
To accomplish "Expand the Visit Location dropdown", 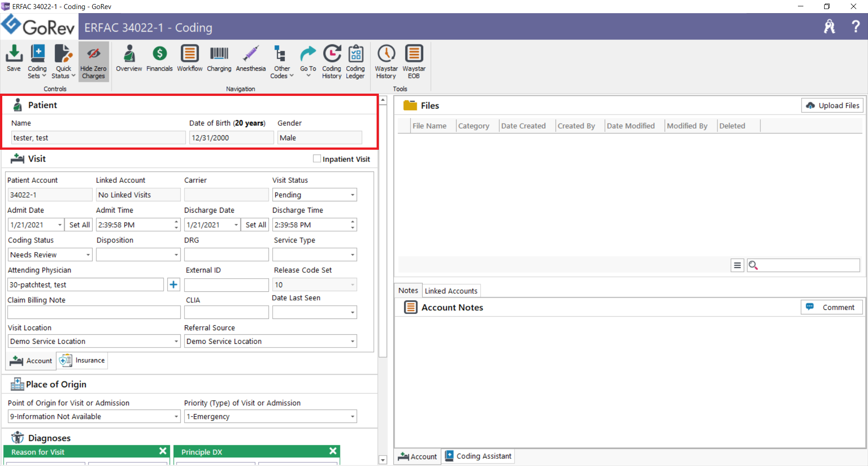I will pyautogui.click(x=176, y=341).
